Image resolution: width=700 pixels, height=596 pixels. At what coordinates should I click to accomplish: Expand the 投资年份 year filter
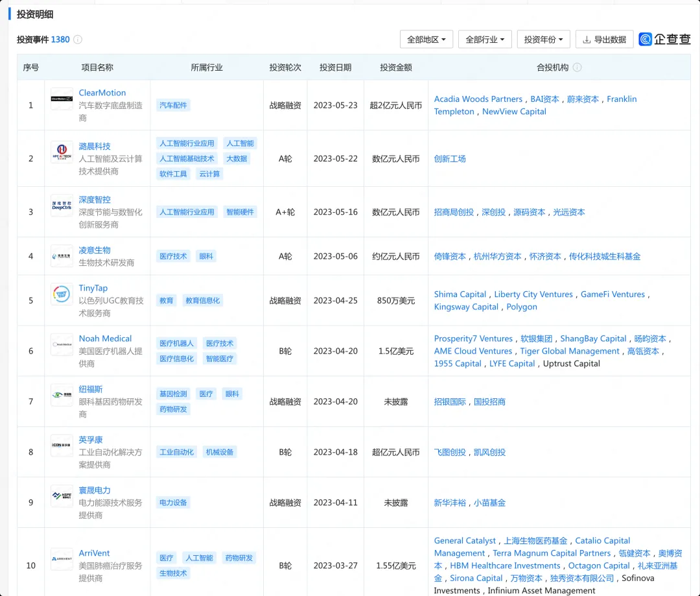543,40
